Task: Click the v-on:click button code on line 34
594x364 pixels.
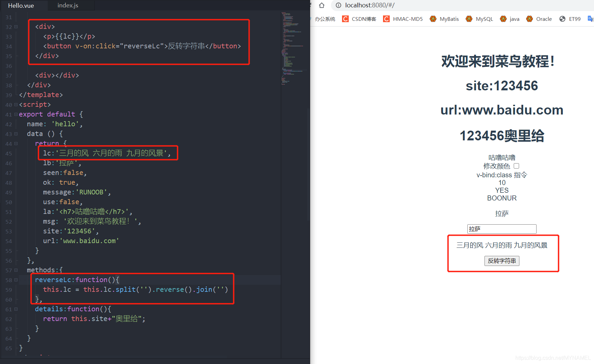Action: click(x=142, y=46)
